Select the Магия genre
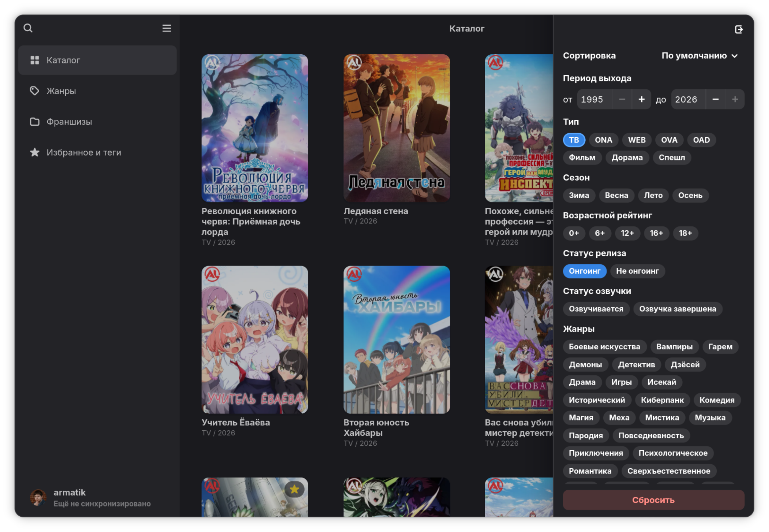Image resolution: width=769 pixels, height=532 pixels. click(581, 418)
